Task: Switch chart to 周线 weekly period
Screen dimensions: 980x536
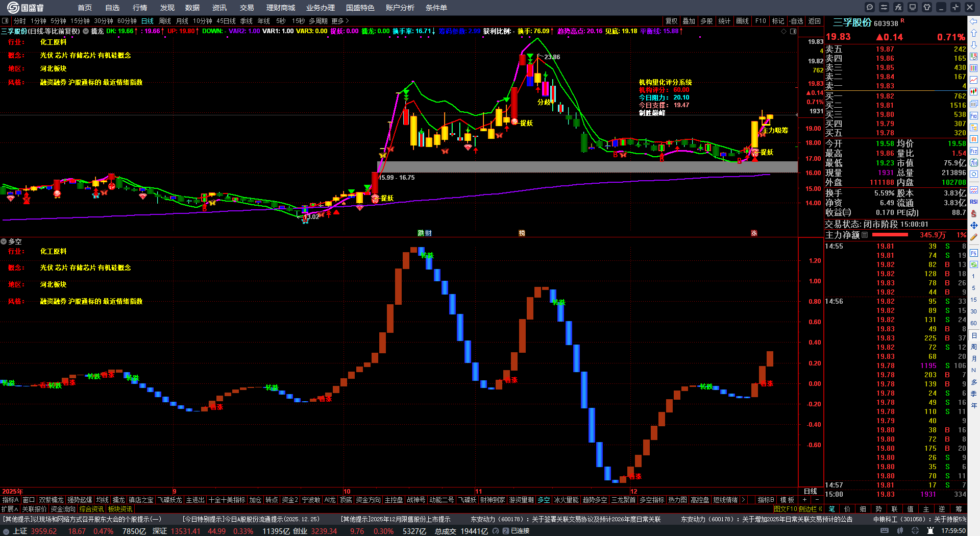Action: [165, 21]
